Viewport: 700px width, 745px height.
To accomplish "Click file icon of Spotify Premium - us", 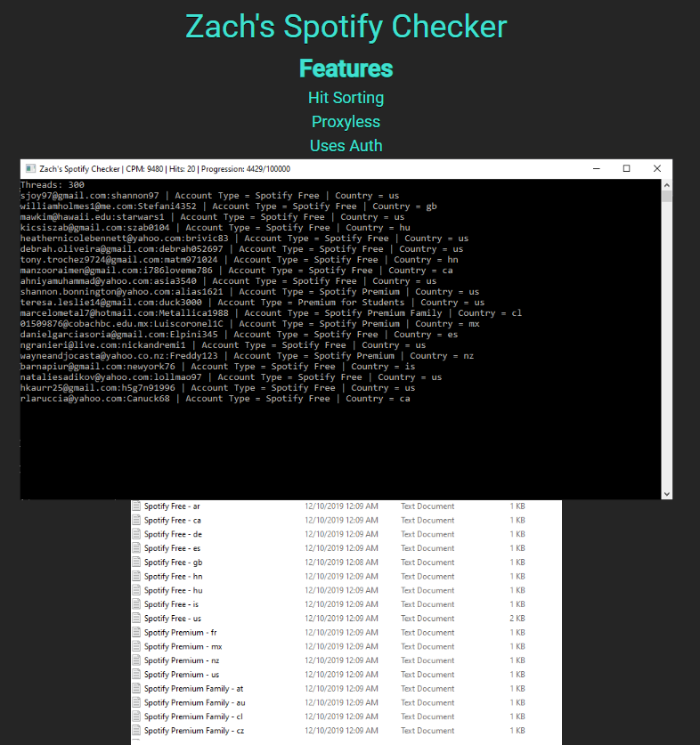I will coord(136,674).
